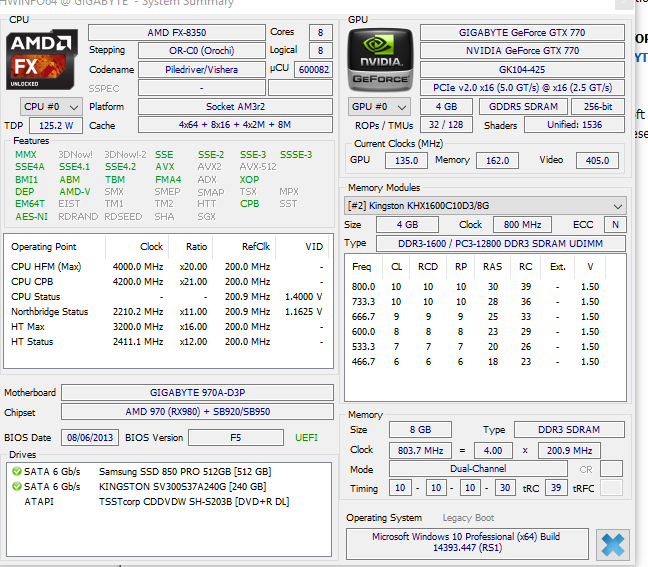
Task: Click the Unified: 1536 shaders field
Action: [574, 125]
